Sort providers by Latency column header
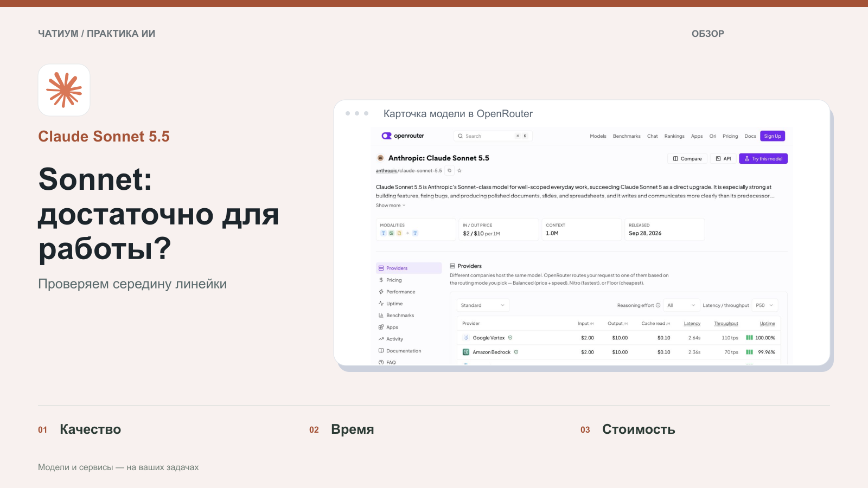The image size is (868, 488). pos(692,324)
